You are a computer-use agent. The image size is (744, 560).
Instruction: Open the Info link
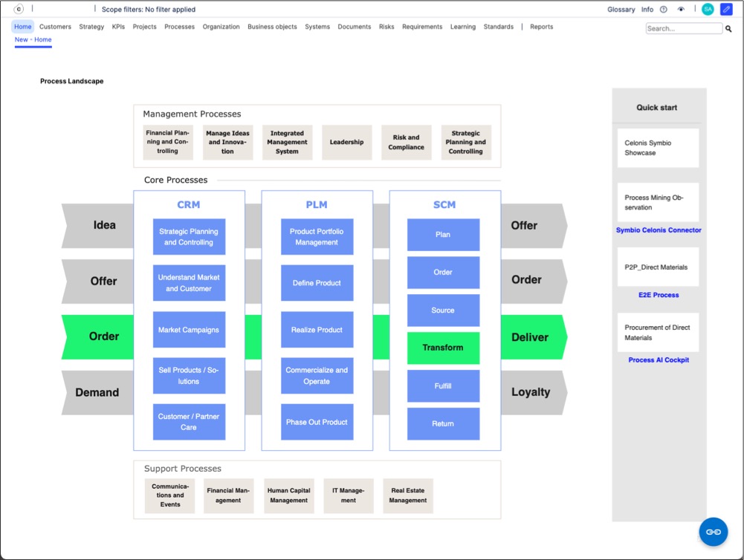(x=647, y=10)
